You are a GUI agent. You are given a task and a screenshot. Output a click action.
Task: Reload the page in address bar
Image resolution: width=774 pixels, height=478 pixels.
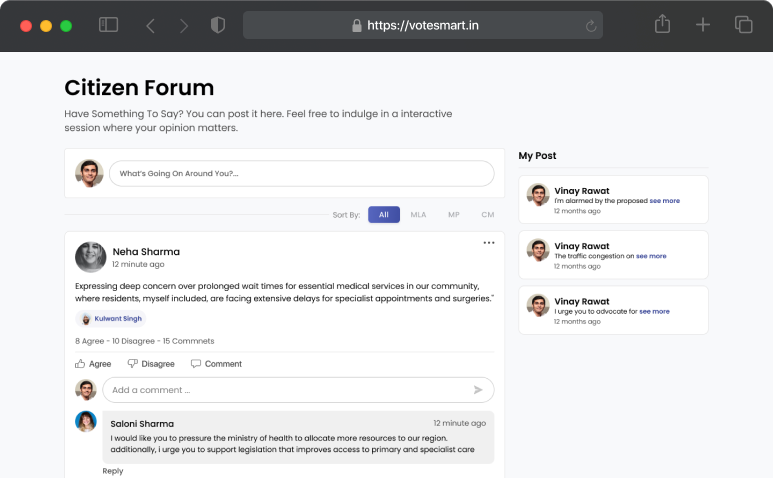tap(591, 26)
